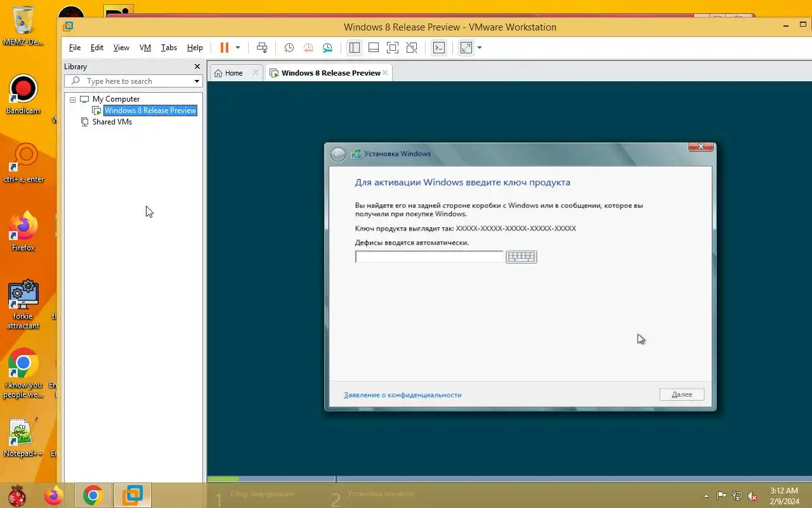The height and width of the screenshot is (508, 812).
Task: Toggle the thumbnail bar view icon
Action: (x=374, y=48)
